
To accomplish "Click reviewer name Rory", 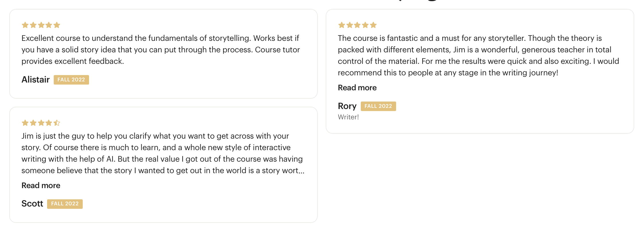I will click(x=347, y=106).
